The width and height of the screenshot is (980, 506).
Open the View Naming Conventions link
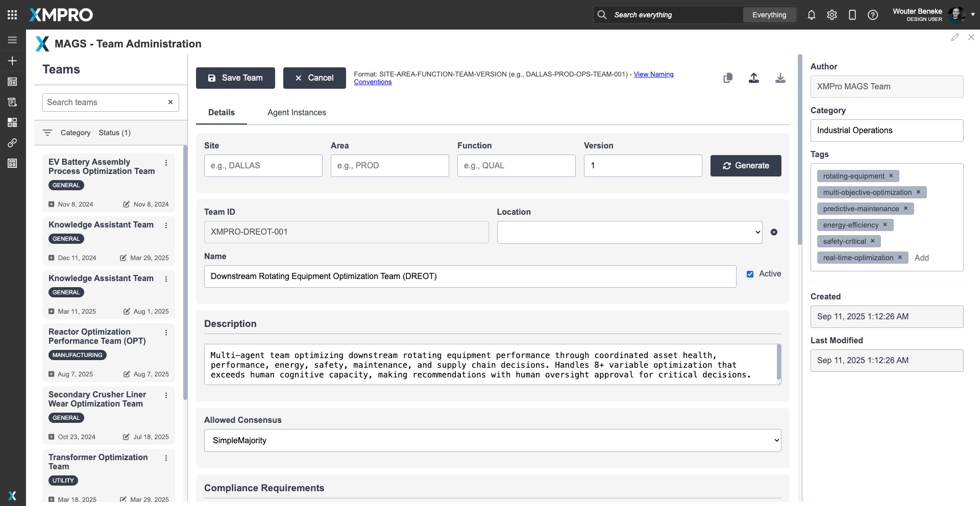[x=653, y=74]
